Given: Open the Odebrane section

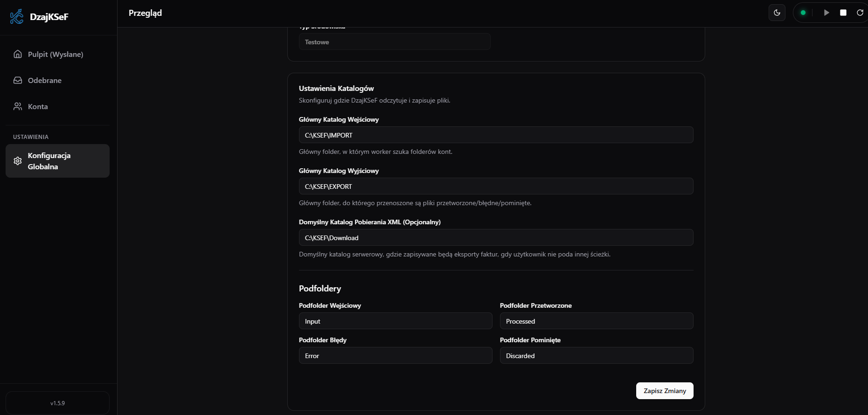Looking at the screenshot, I should point(57,80).
